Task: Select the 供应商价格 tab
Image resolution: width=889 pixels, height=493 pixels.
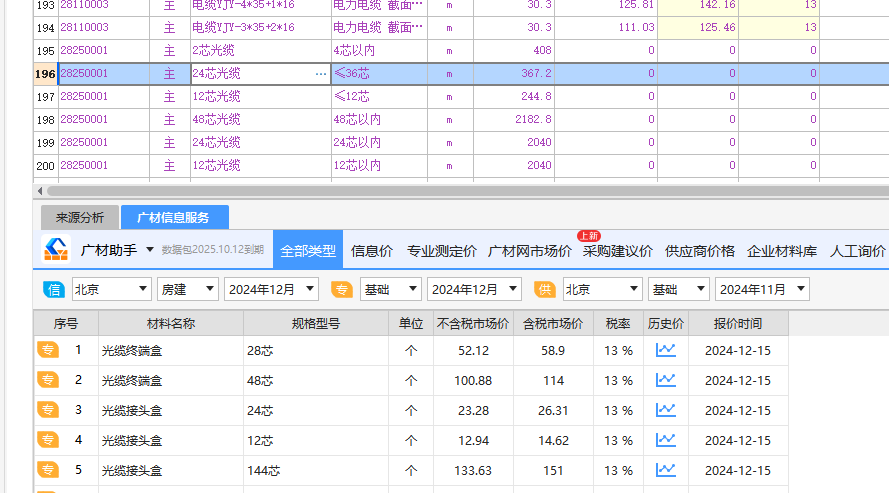Action: pos(700,250)
